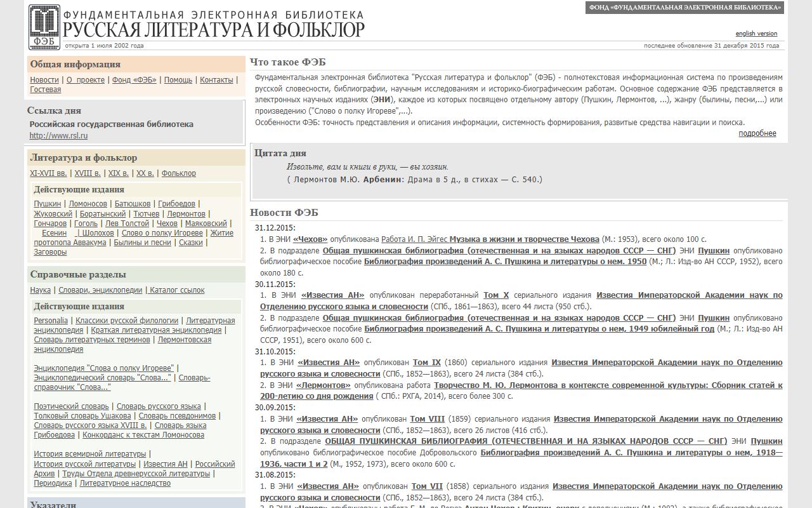Open the Наука reference section
The width and height of the screenshot is (812, 508).
point(41,290)
